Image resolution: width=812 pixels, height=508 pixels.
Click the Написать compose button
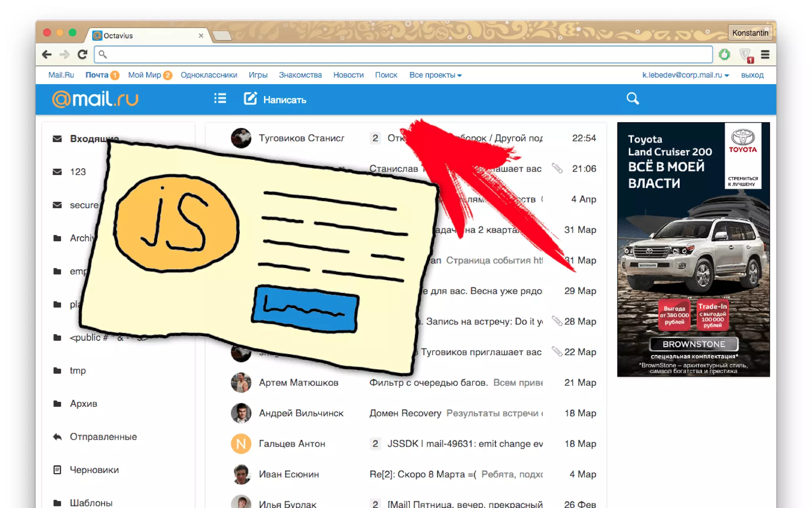click(x=284, y=100)
